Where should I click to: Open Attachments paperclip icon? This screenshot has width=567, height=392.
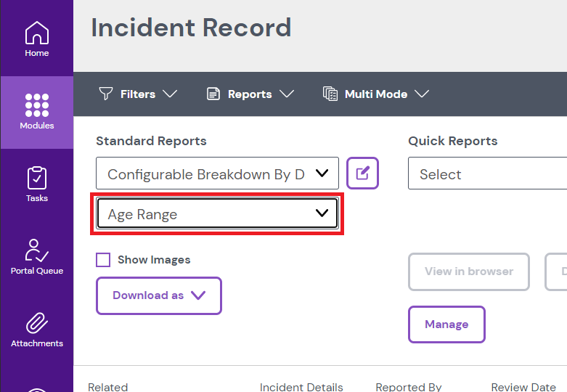[36, 323]
